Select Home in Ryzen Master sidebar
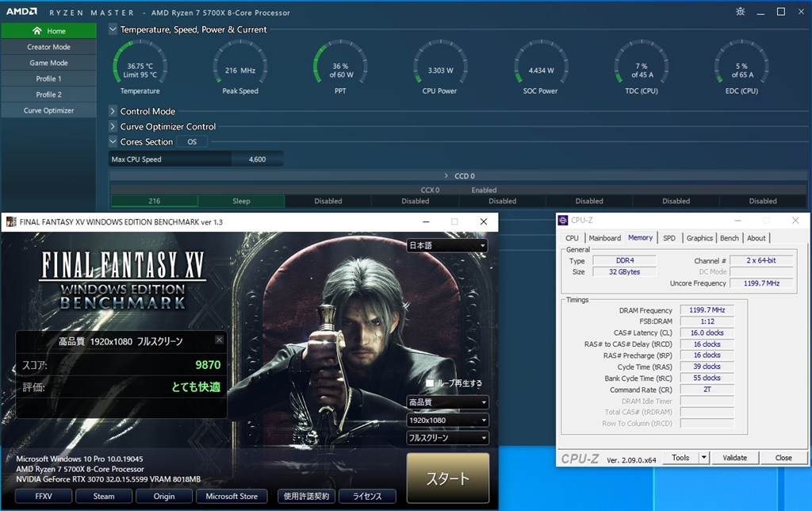The image size is (812, 511). [x=48, y=31]
